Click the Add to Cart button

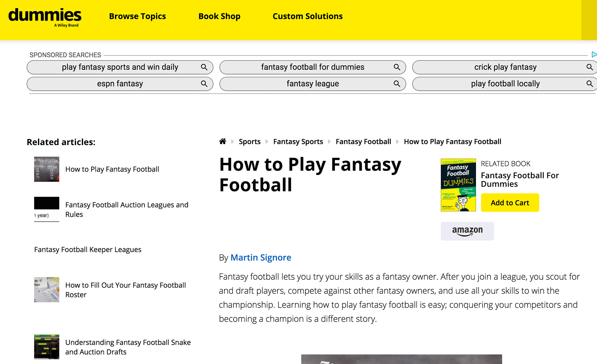click(510, 203)
